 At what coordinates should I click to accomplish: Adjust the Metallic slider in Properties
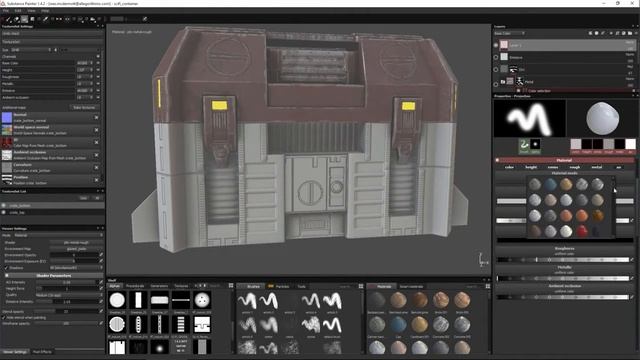563,278
